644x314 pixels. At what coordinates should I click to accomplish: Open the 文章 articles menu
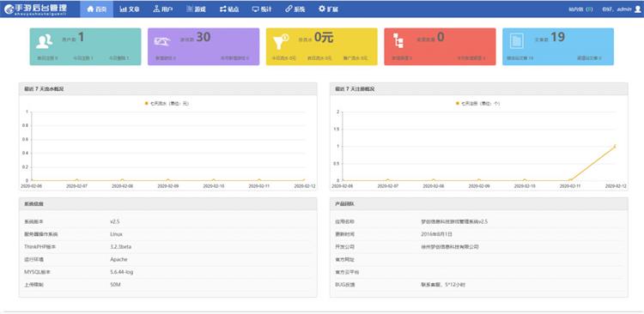(130, 9)
